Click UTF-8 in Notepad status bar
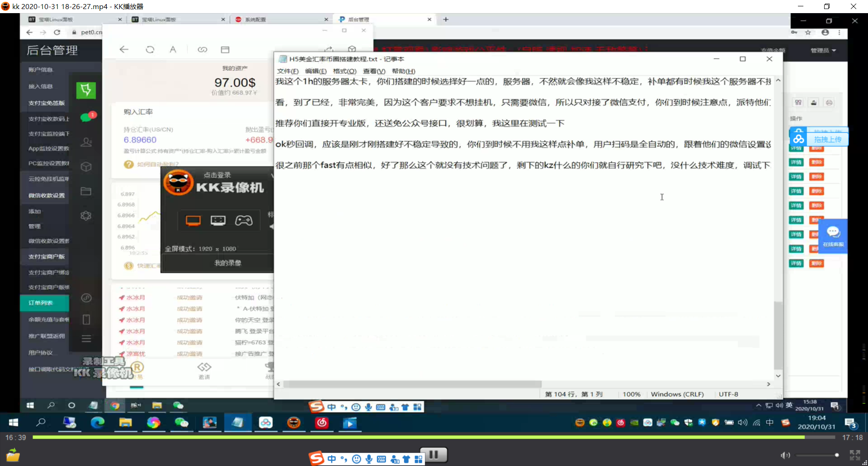Viewport: 868px width, 466px height. [x=728, y=394]
